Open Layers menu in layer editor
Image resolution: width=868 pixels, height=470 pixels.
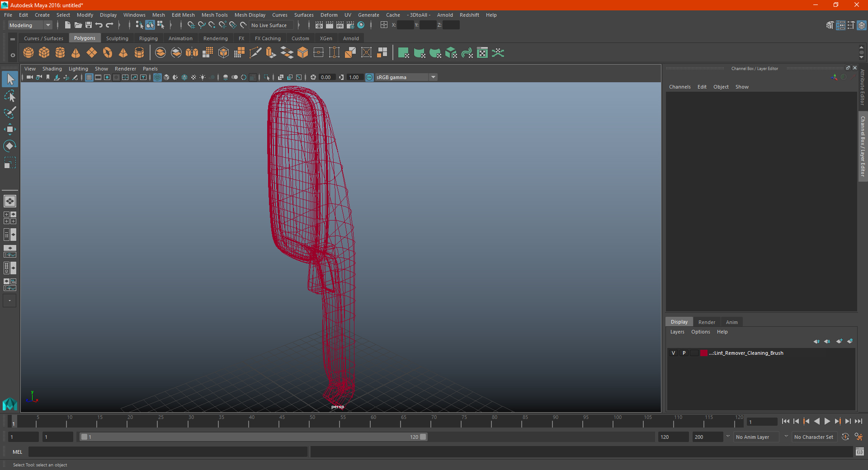click(677, 332)
